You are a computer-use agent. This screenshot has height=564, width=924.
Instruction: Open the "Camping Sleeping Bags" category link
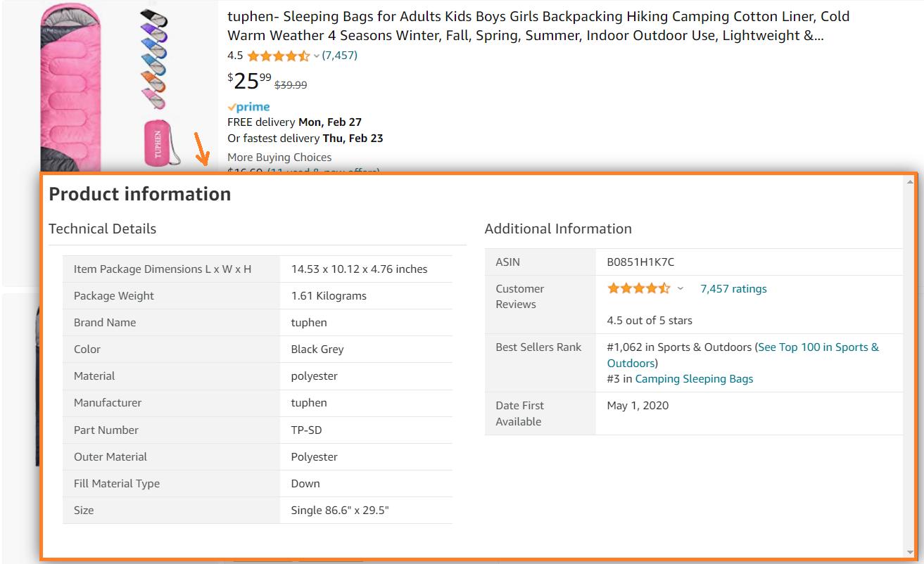click(x=693, y=378)
